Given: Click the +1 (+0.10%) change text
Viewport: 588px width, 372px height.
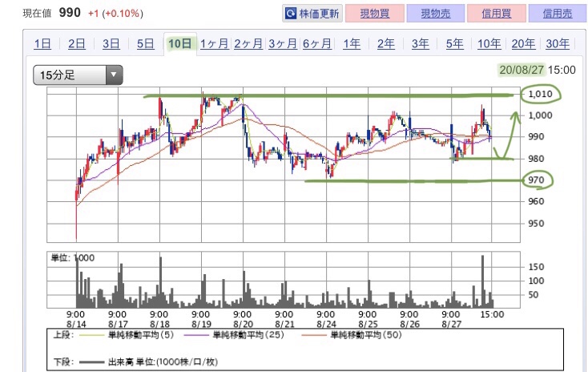Looking at the screenshot, I should [115, 14].
